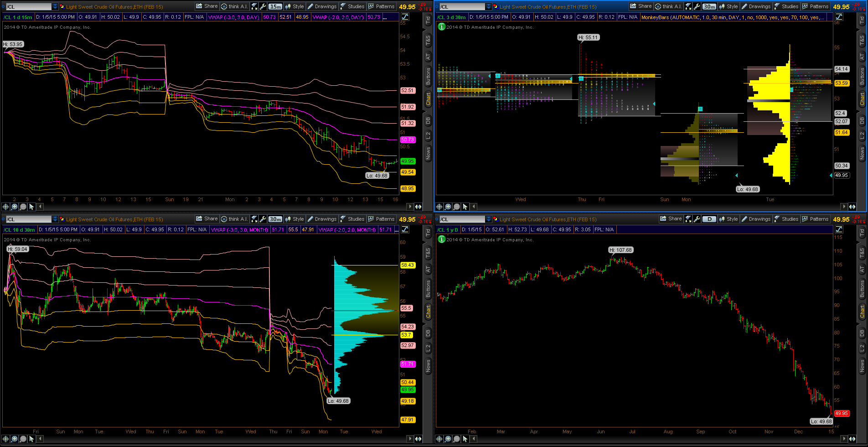Click the studies flask icon in the 1 y D chart toolbar
The image size is (868, 447).
[689, 219]
